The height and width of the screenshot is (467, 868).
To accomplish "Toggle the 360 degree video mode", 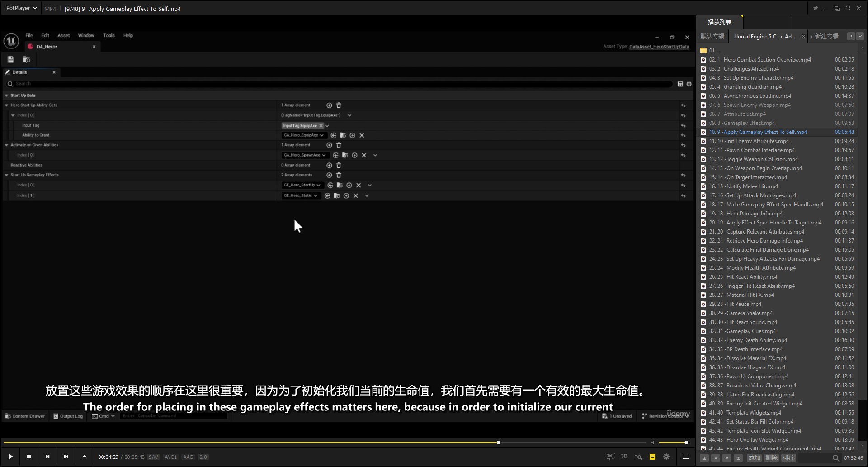I will (610, 457).
